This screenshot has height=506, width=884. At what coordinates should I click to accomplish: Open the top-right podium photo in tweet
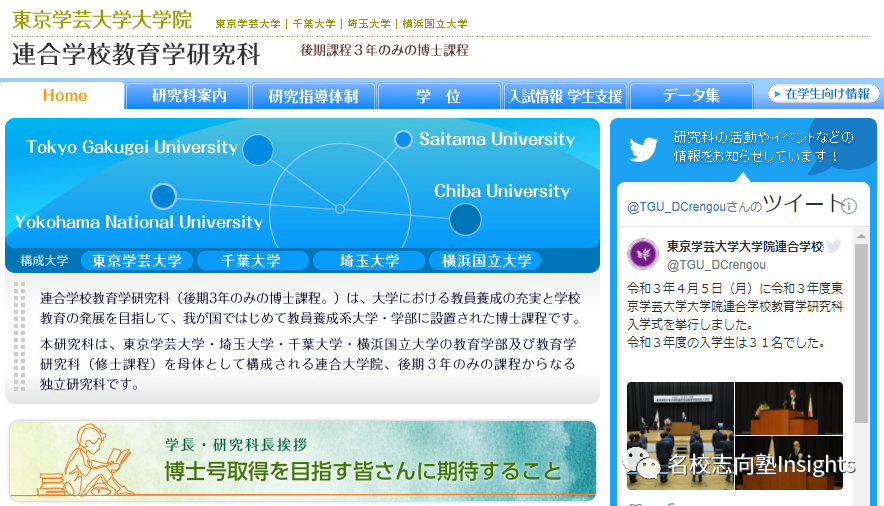coord(789,408)
